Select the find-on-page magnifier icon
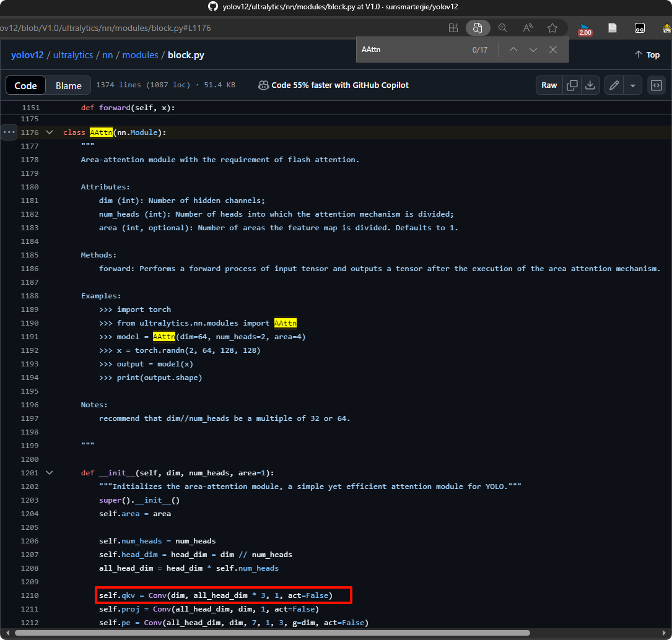The width and height of the screenshot is (672, 640). pos(478,28)
